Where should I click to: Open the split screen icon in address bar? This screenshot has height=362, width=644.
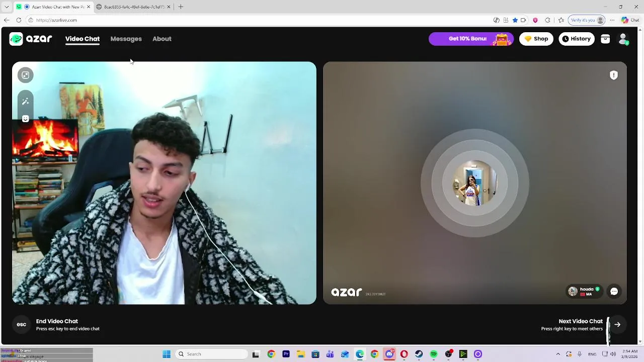[506, 20]
